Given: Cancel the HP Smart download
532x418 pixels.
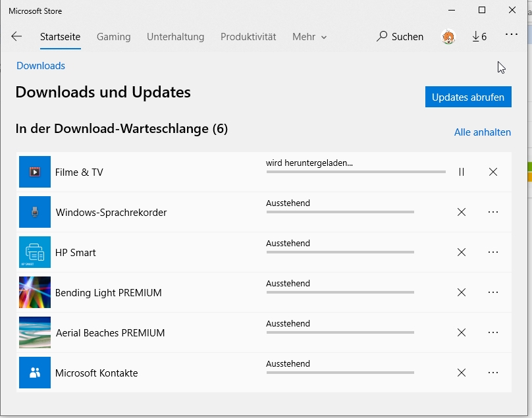Looking at the screenshot, I should [x=461, y=252].
